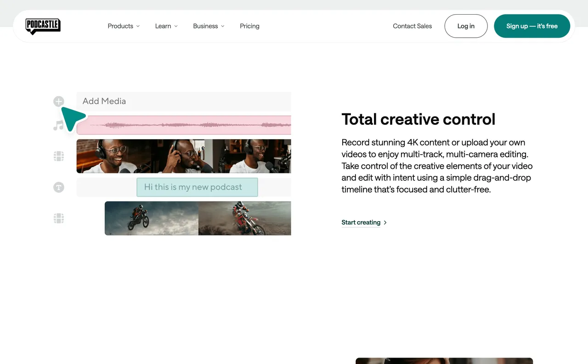Screen dimensions: 588x364
Task: Open the Pricing page
Action: point(249,26)
